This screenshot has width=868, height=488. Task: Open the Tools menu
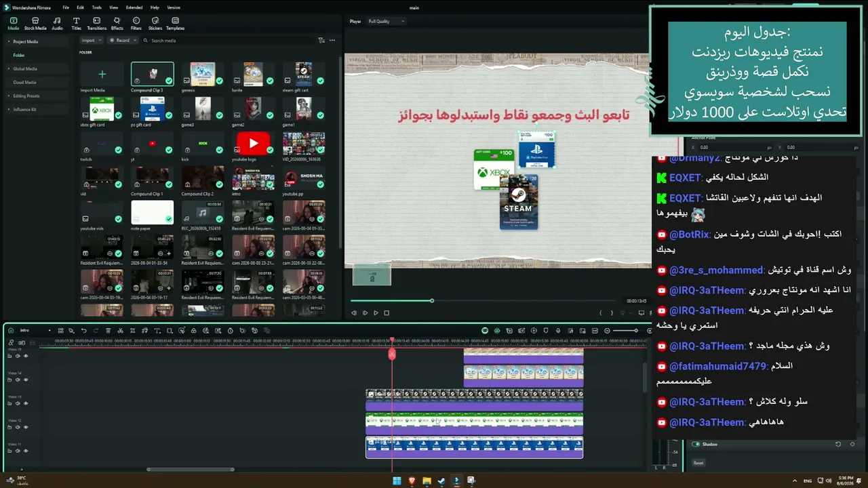tap(97, 7)
